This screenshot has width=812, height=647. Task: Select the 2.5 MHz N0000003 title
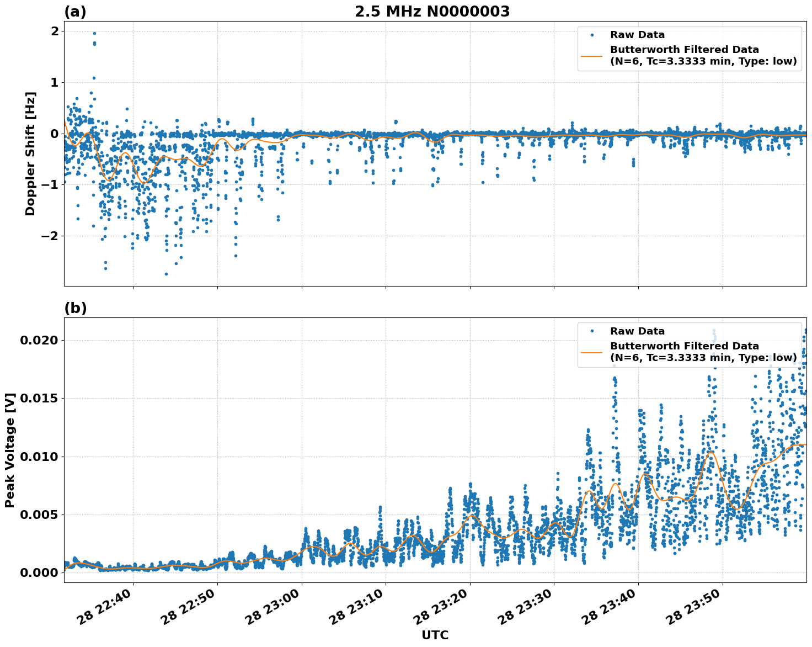pyautogui.click(x=434, y=10)
